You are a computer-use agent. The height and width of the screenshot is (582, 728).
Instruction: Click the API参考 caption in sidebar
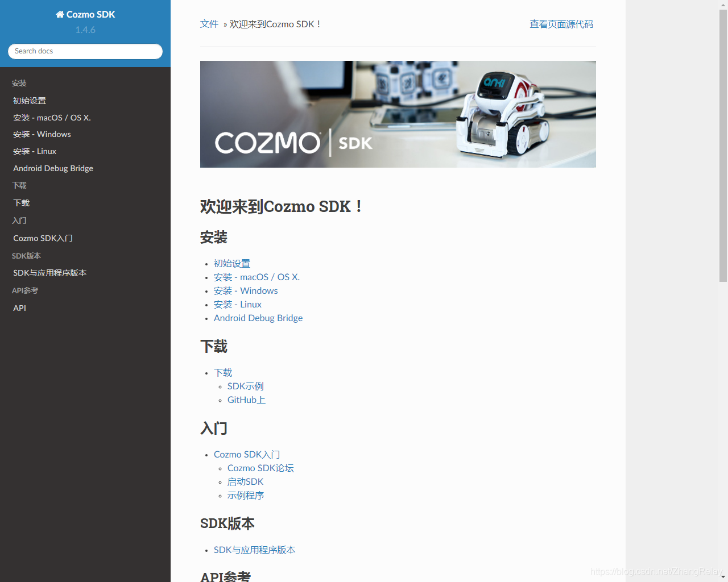[25, 290]
